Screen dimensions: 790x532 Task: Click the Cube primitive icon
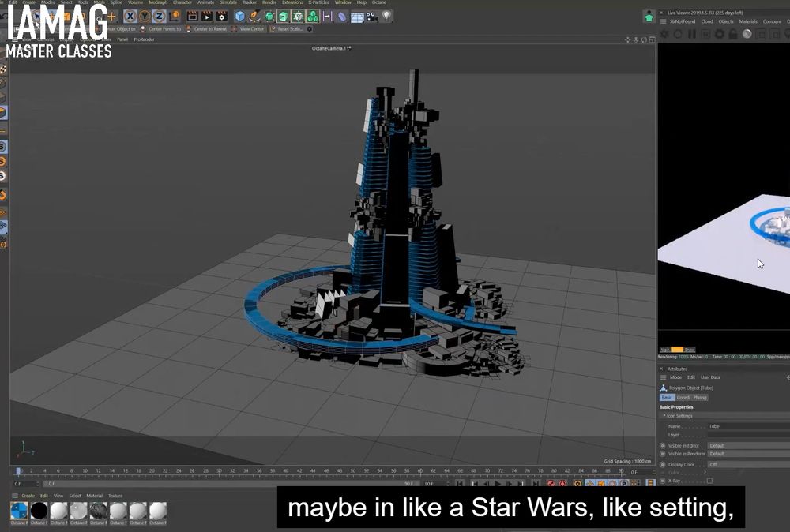pos(240,16)
